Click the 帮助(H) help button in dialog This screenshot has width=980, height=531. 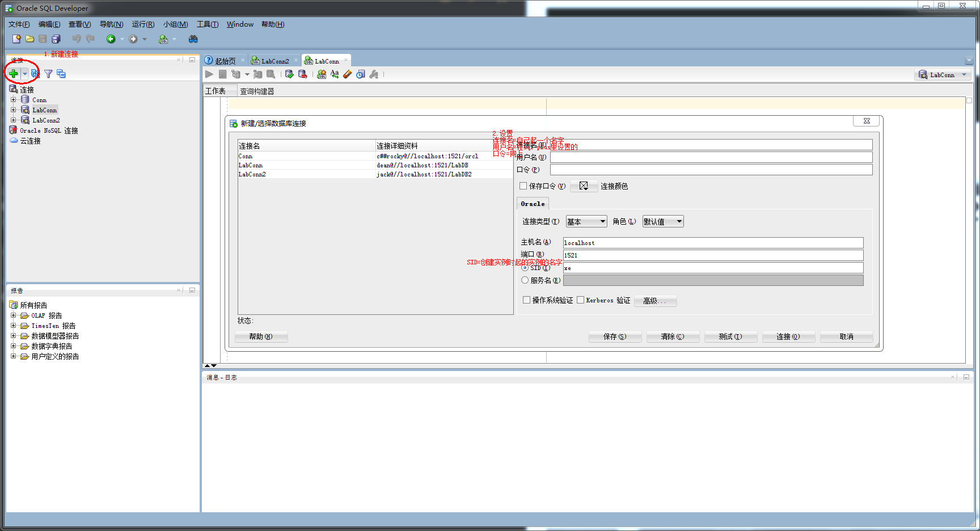[261, 336]
